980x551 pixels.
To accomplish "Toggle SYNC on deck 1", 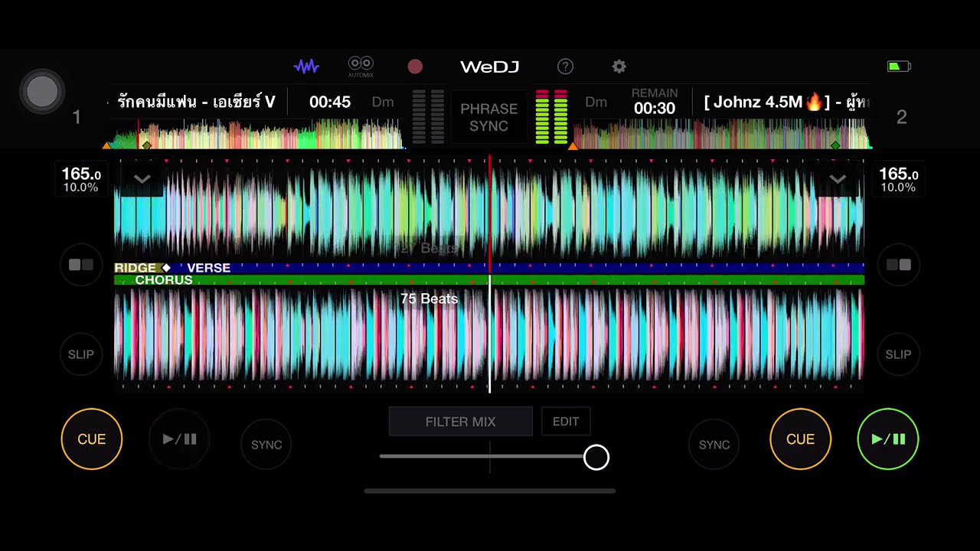I will [266, 445].
